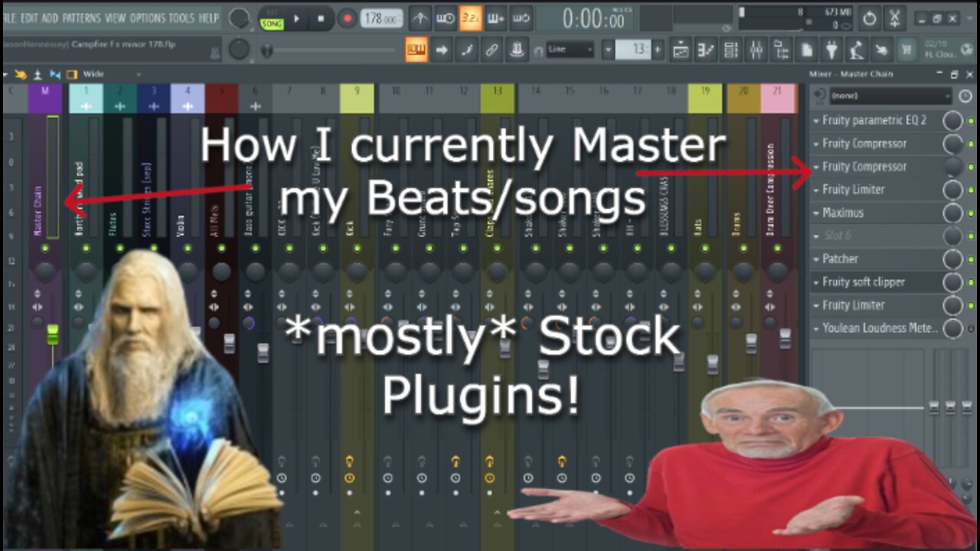Select mixer track 13 header

click(497, 98)
